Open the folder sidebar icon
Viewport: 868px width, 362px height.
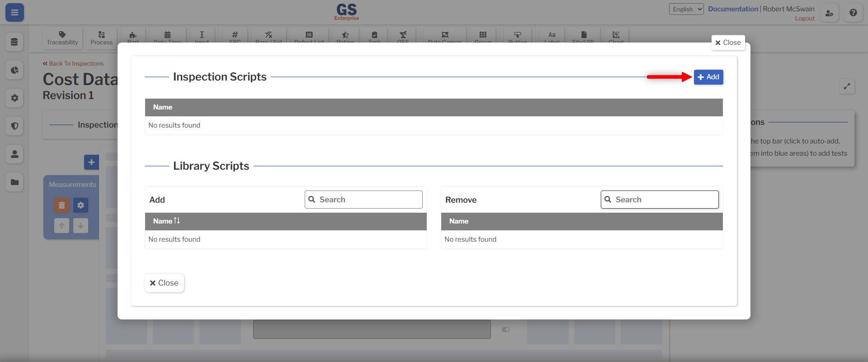tap(14, 182)
